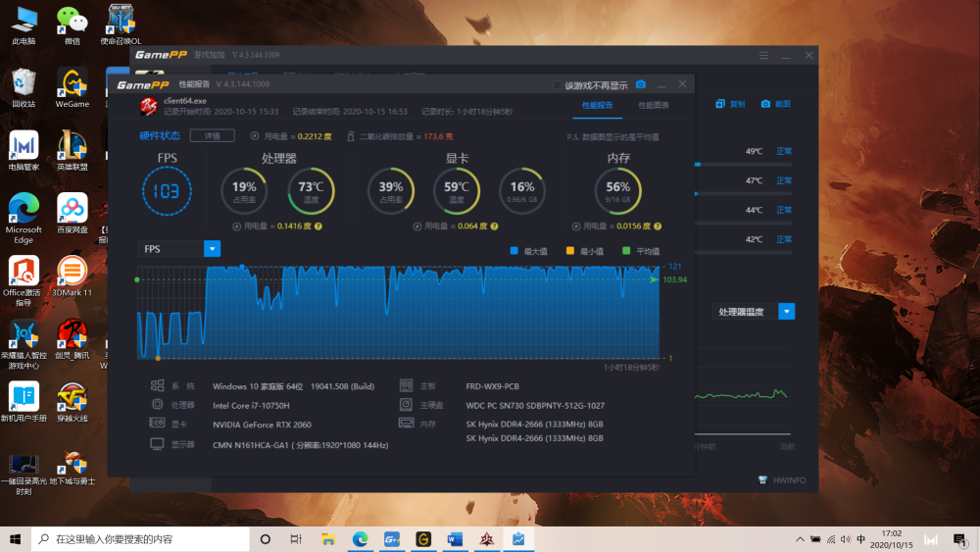The height and width of the screenshot is (552, 980).
Task: Click the Intel Core i7-10750H text
Action: (x=251, y=405)
